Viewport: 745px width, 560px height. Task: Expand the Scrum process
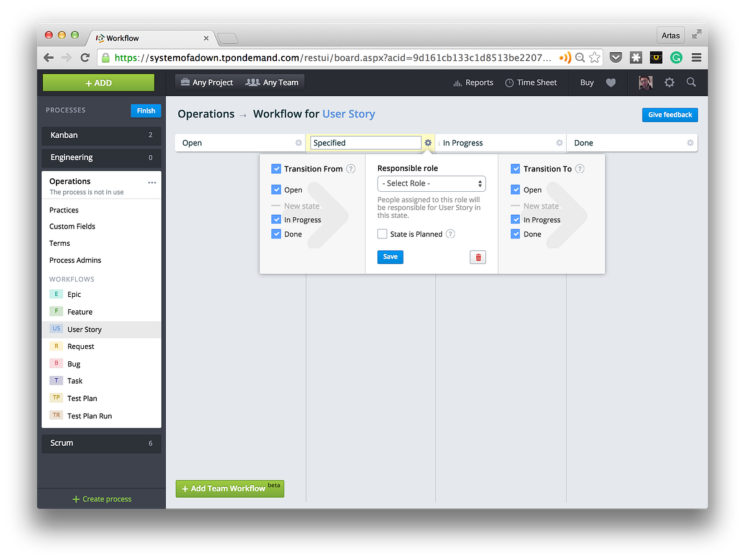click(x=101, y=443)
